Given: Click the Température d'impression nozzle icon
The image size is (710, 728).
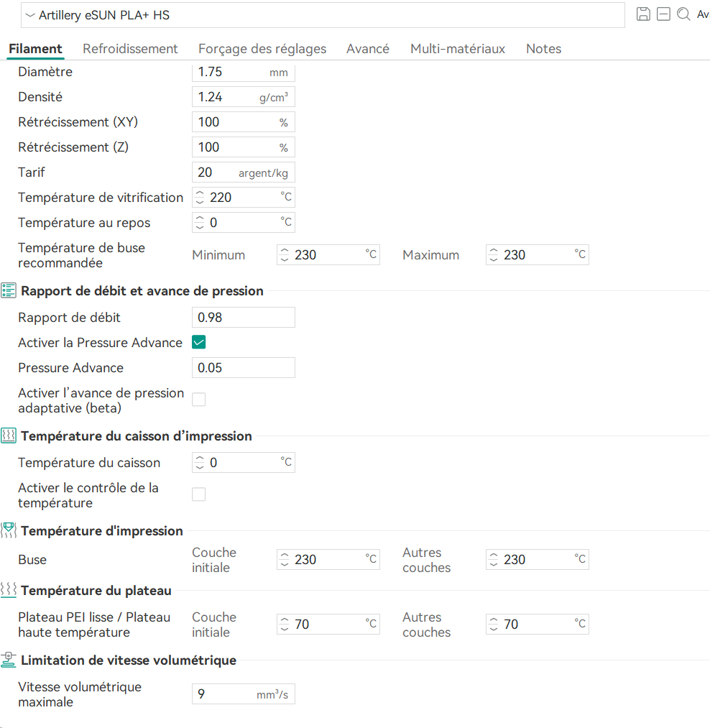Looking at the screenshot, I should click(9, 530).
